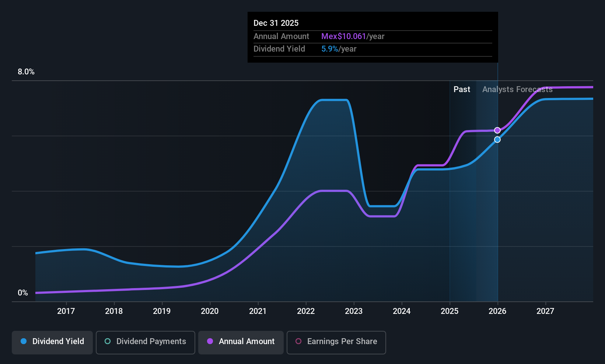Click the blue Dividend Yield data point marker
The image size is (605, 364).
[497, 140]
